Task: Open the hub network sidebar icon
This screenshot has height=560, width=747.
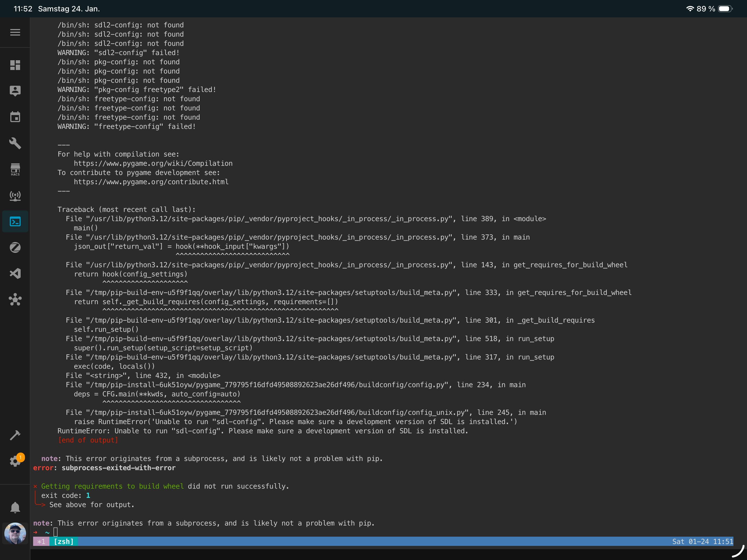Action: 15,300
